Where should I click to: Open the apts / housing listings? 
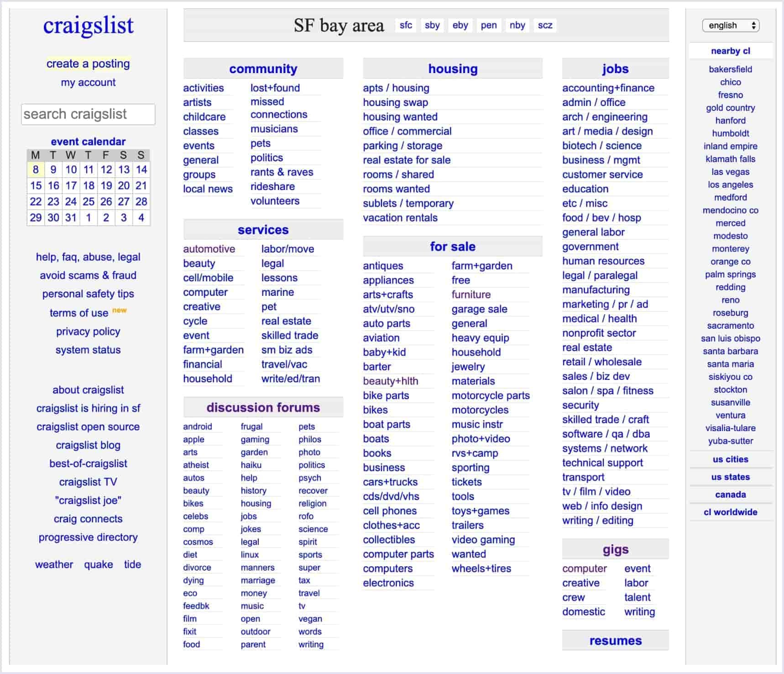coord(395,88)
